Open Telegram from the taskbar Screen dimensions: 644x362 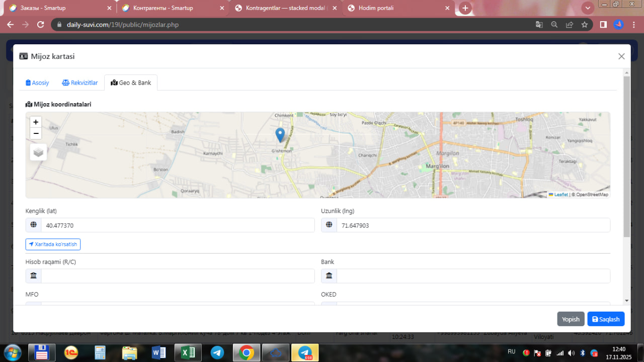[x=217, y=352]
